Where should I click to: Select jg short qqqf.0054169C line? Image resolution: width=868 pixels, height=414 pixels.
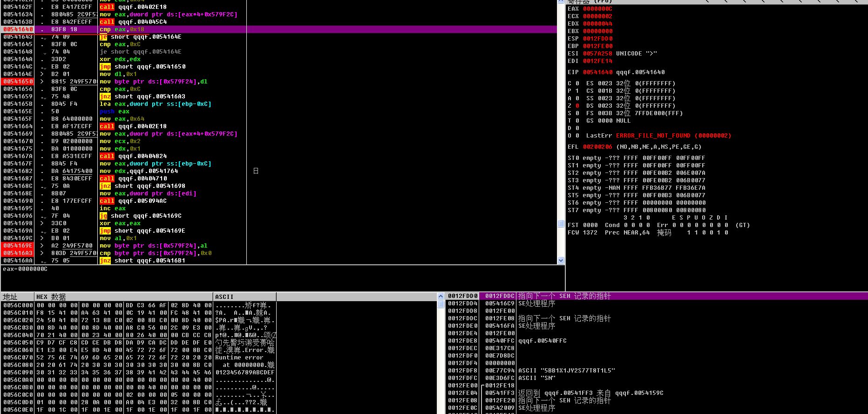[x=141, y=216]
